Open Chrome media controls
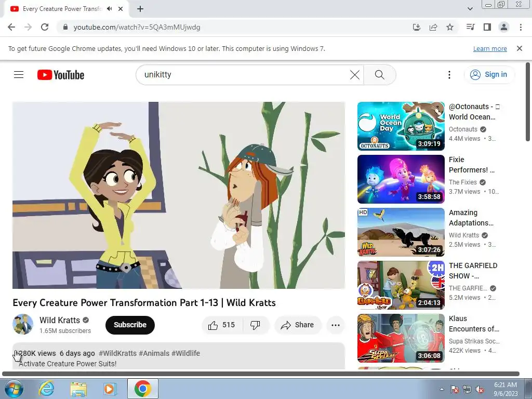Viewport: 532px width, 399px height. coord(470,27)
